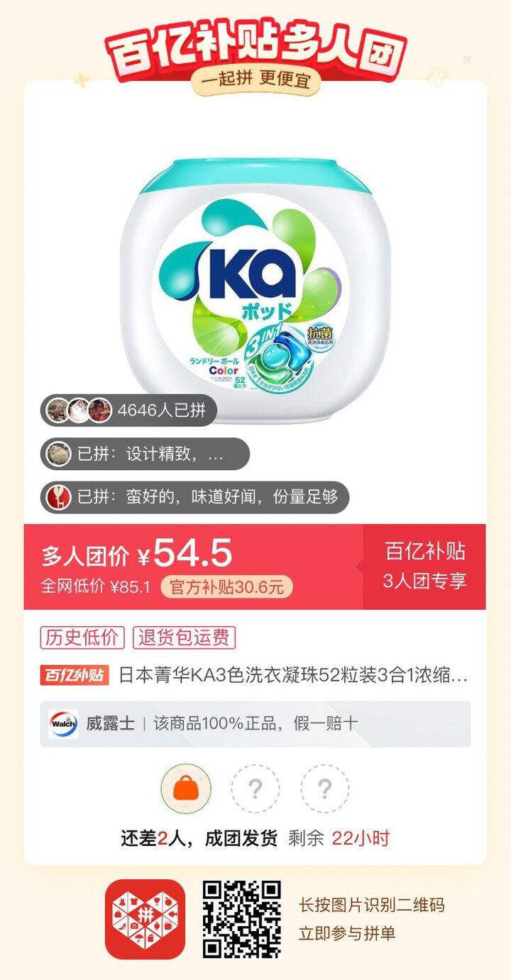Open the review avatar for 蛮好的 comment
Image resolution: width=511 pixels, height=980 pixels.
click(x=59, y=497)
